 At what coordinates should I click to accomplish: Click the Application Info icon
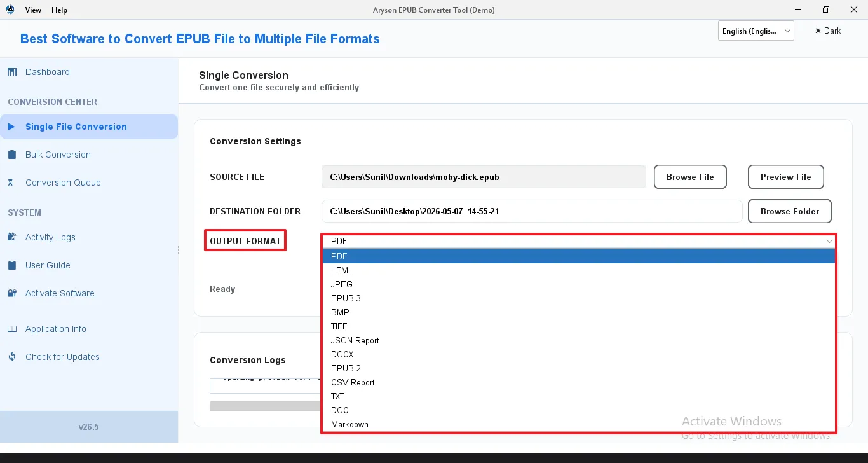tap(12, 329)
